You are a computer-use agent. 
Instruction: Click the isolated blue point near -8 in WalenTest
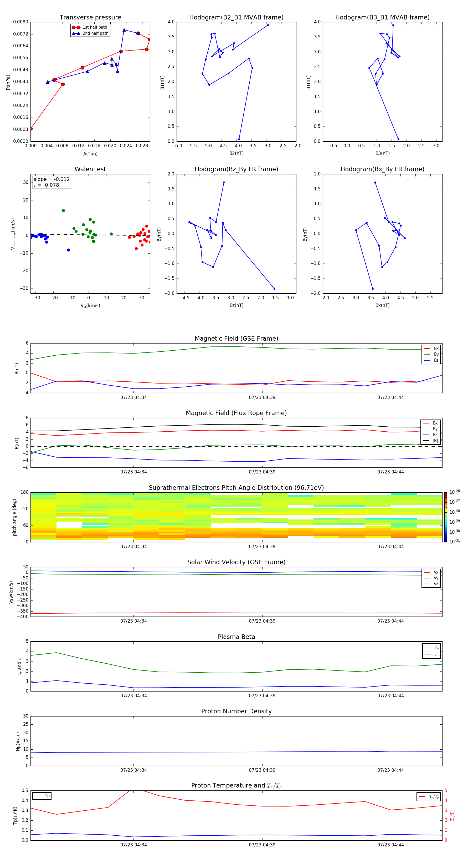(x=68, y=250)
